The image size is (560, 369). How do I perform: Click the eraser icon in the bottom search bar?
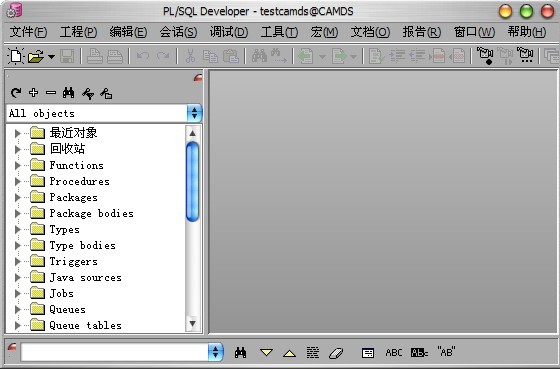tap(336, 353)
